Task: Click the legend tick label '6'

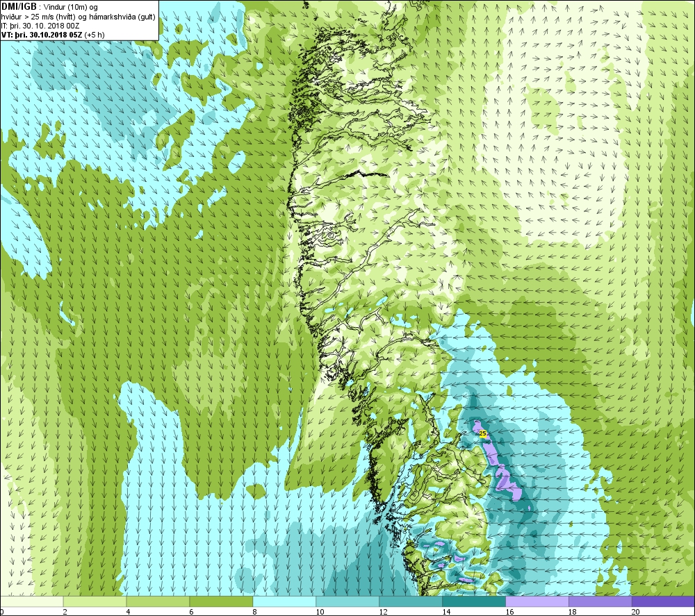Action: [192, 612]
